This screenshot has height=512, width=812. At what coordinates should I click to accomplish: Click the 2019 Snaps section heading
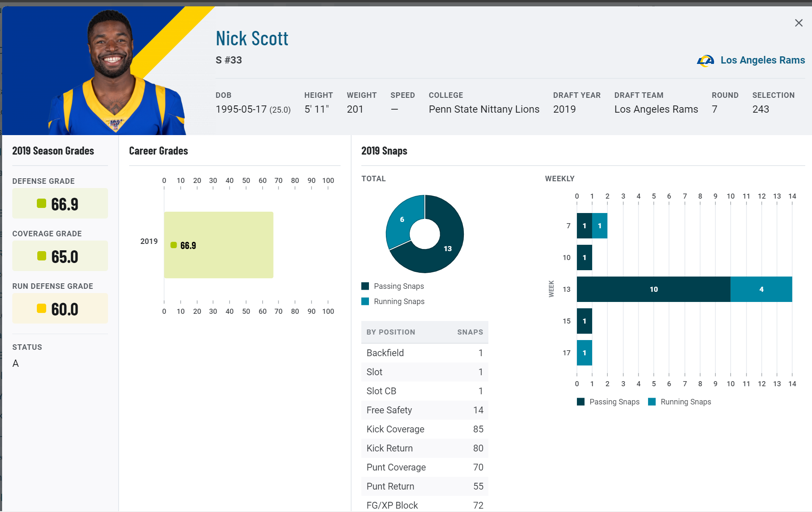384,151
